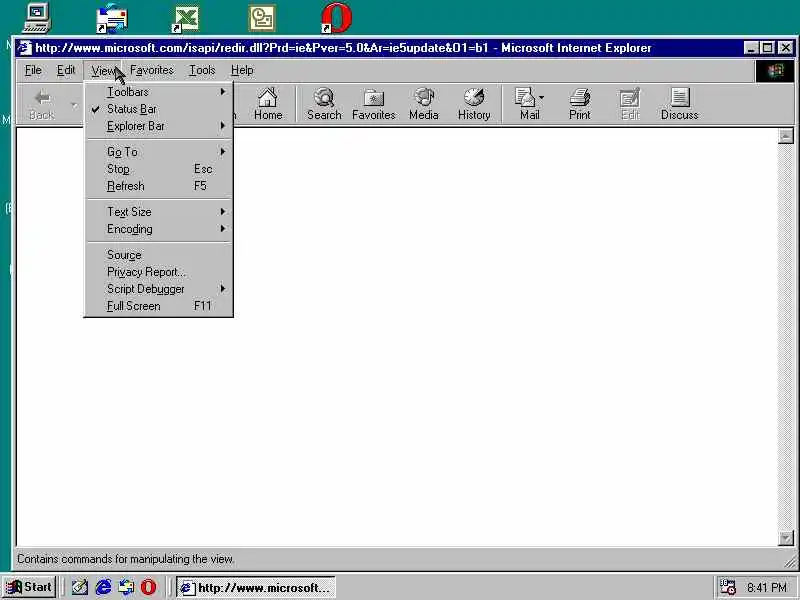Minimize the Internet Explorer window

[751, 48]
